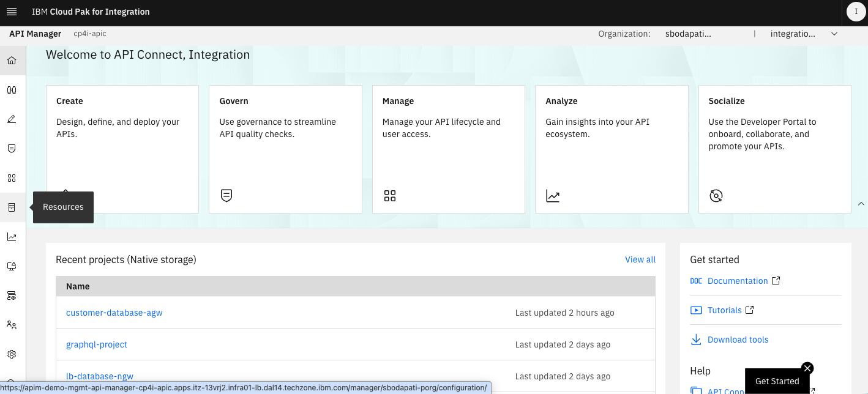
Task: Click 'Last updated 2 days ago' for graphql-project
Action: (x=563, y=344)
